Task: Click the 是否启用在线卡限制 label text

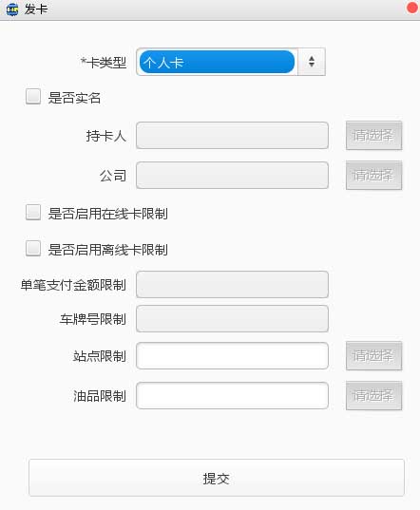Action: 108,214
